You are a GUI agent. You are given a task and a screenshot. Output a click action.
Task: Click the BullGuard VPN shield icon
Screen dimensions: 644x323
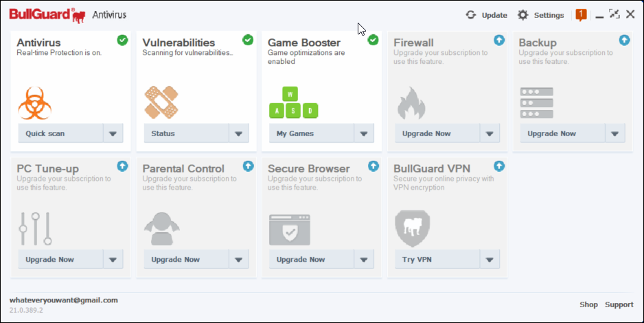tap(412, 229)
